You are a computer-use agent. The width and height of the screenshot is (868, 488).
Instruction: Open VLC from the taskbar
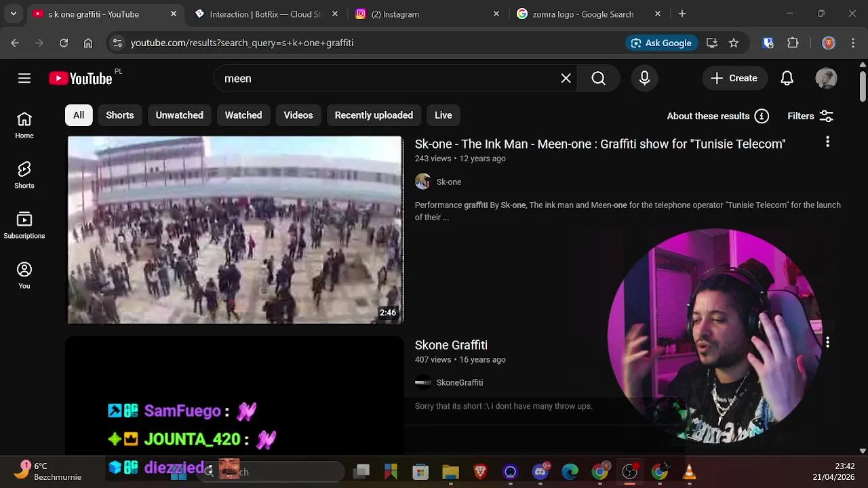pyautogui.click(x=690, y=472)
